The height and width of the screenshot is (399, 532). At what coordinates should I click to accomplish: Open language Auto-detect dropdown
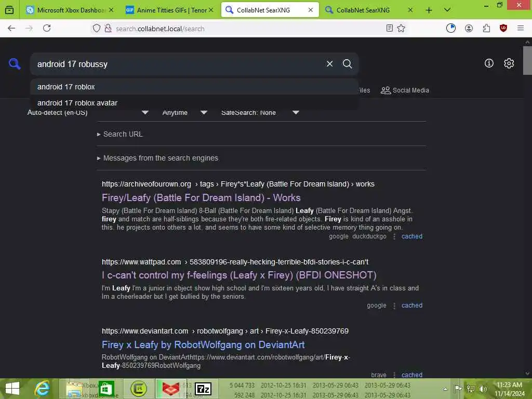(88, 112)
